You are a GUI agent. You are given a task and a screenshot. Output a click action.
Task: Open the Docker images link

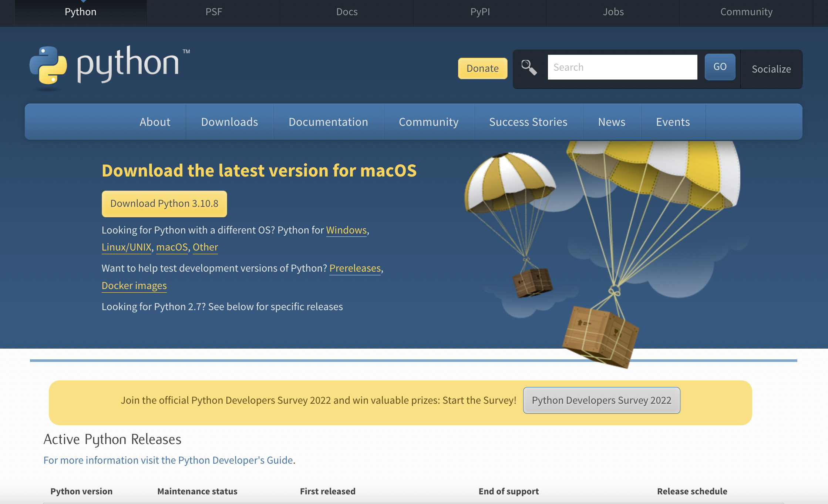(x=134, y=286)
